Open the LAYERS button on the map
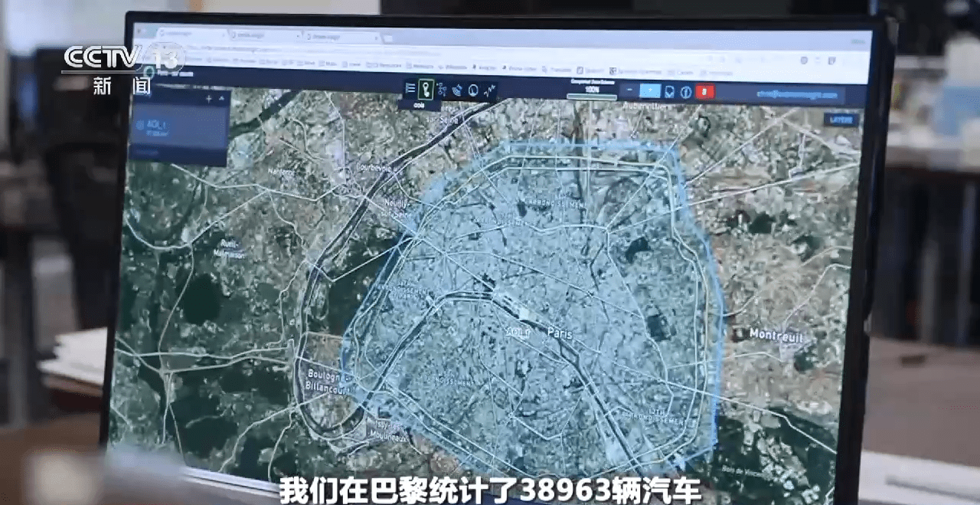980x505 pixels. point(841,120)
